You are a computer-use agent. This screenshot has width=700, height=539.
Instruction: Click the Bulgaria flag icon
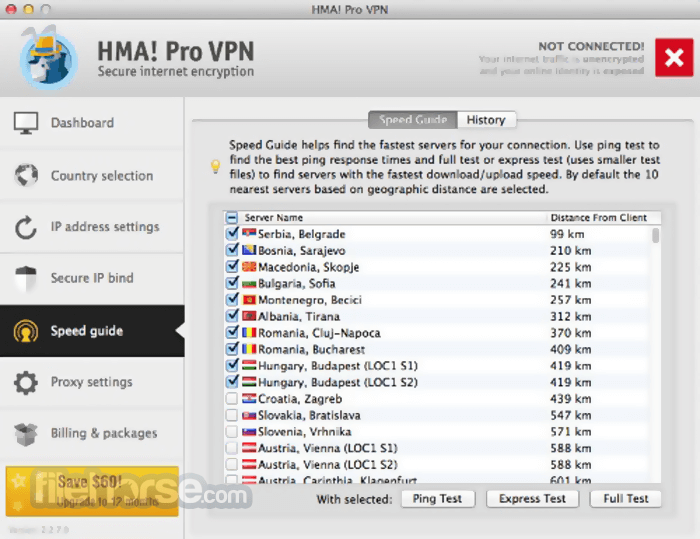[x=249, y=284]
